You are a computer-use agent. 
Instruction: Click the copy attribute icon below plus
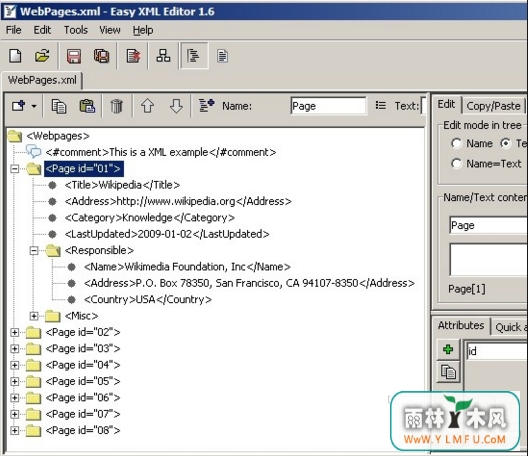point(448,372)
